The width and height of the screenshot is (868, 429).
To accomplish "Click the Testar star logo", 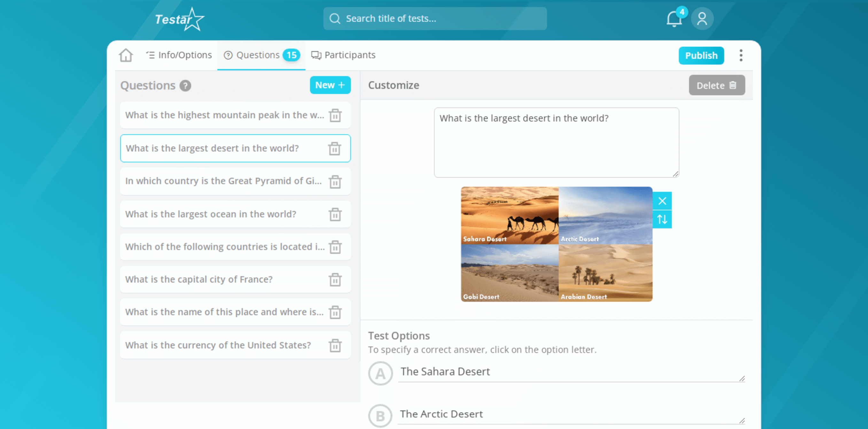I will click(179, 19).
